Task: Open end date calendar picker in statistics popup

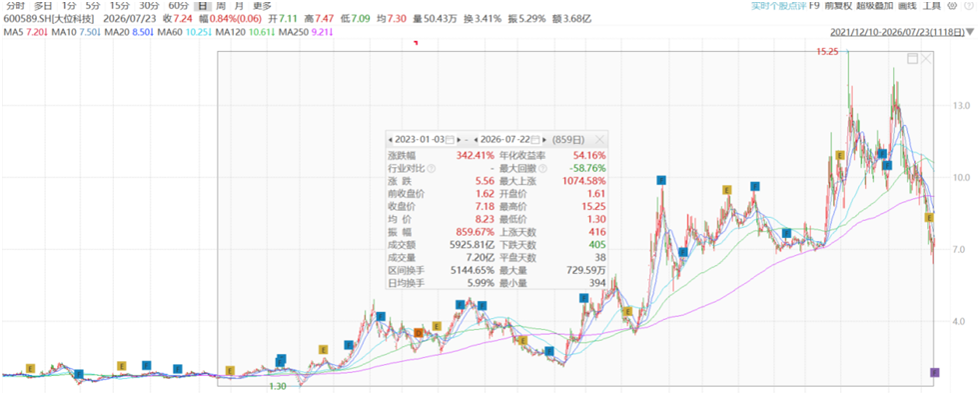Action: [535, 139]
